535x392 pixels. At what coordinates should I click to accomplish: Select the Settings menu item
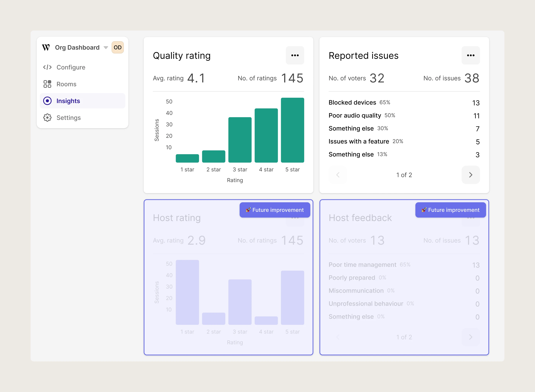82,118
